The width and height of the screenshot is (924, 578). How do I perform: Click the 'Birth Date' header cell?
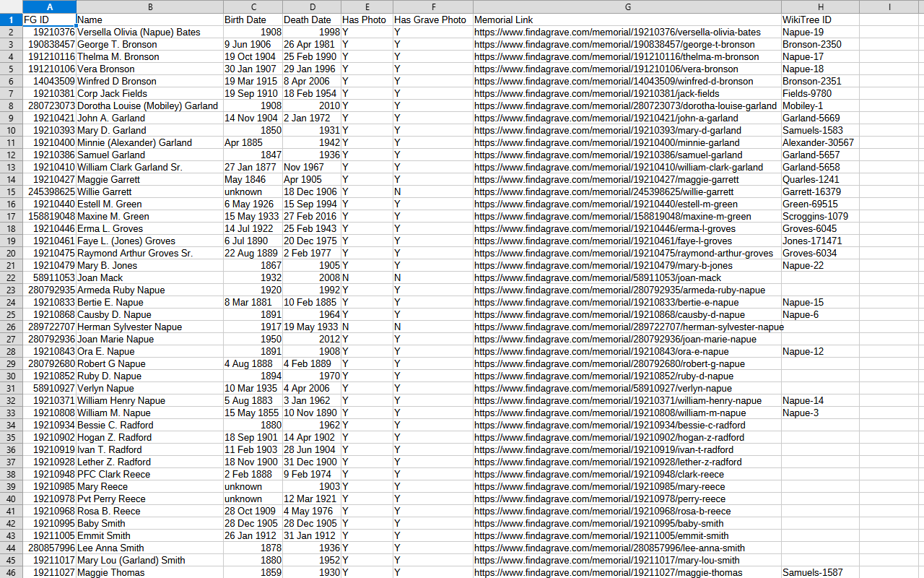pyautogui.click(x=253, y=20)
